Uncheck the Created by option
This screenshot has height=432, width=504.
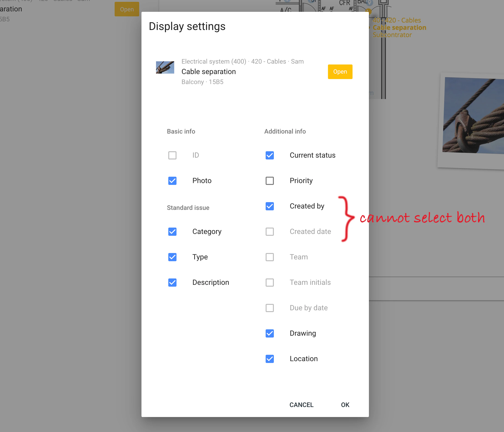tap(270, 206)
